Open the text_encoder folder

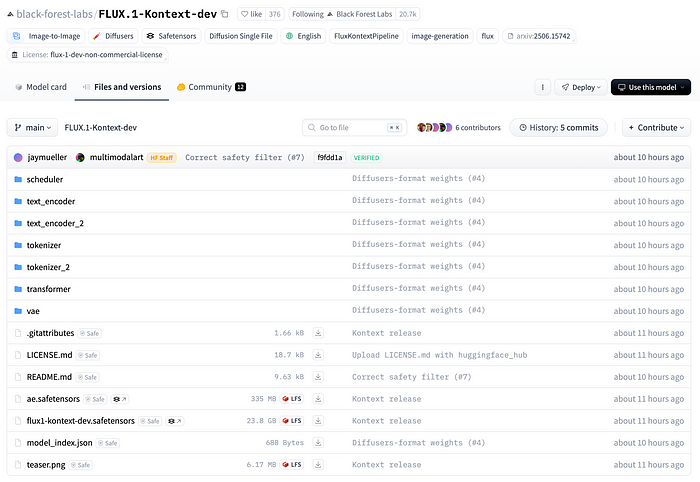coord(50,201)
